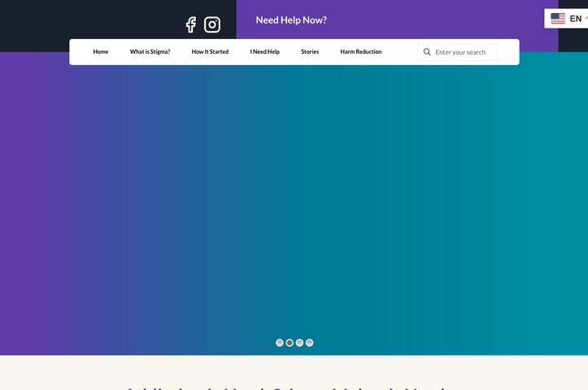Open the Instagram profile icon

pyautogui.click(x=212, y=24)
